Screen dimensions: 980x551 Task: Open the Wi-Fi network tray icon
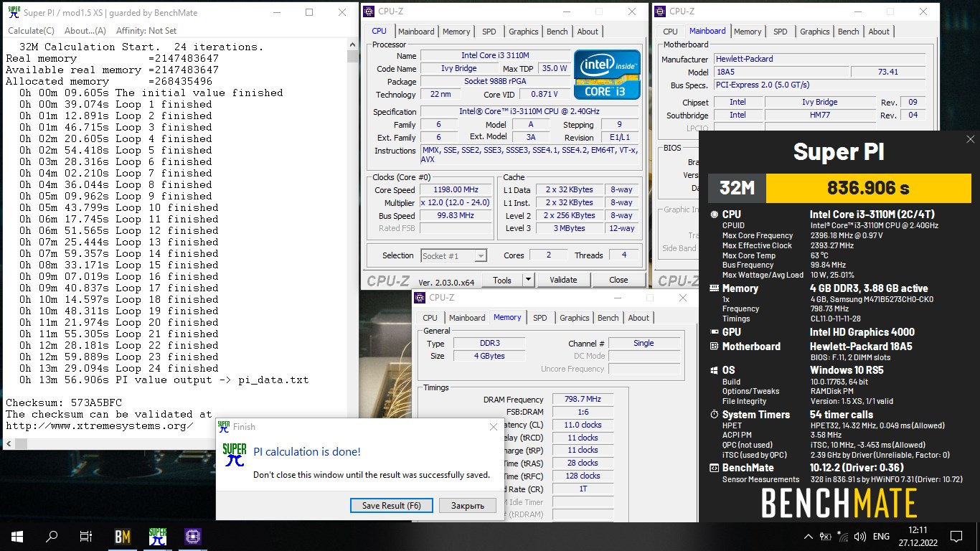(843, 536)
